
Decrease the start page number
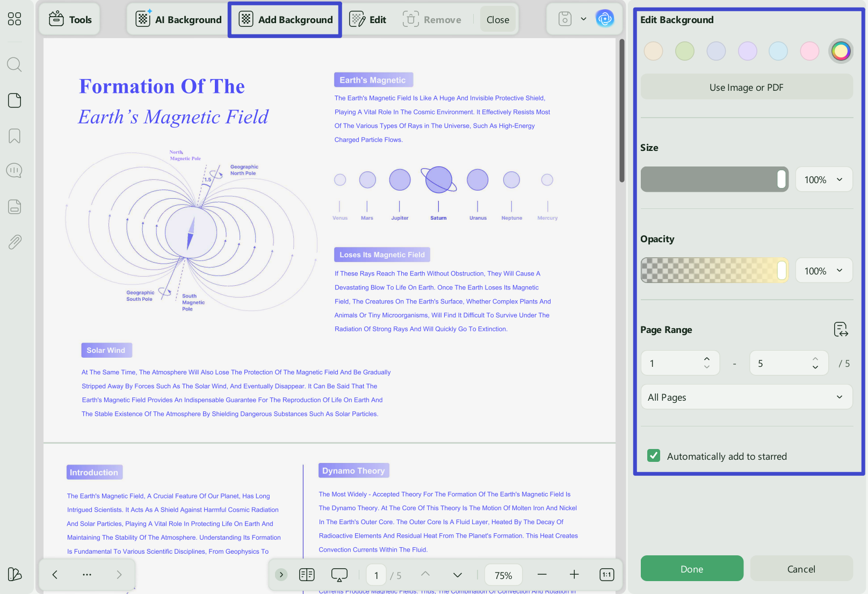coord(707,368)
